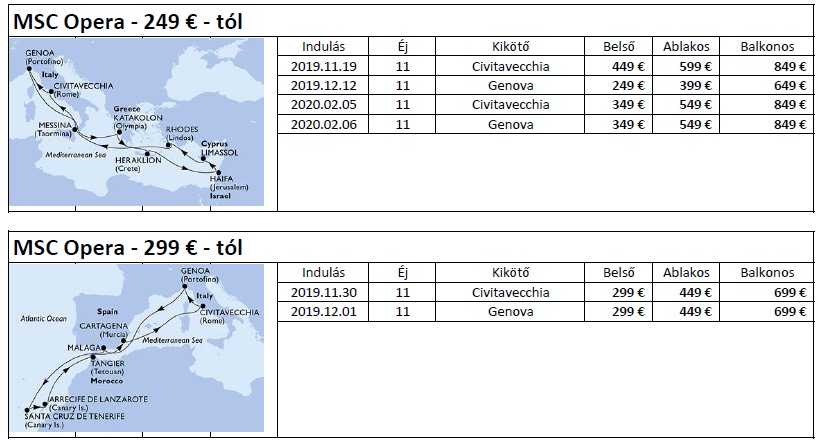
Task: Click the 399 € Ablakos price cell
Action: coord(695,86)
